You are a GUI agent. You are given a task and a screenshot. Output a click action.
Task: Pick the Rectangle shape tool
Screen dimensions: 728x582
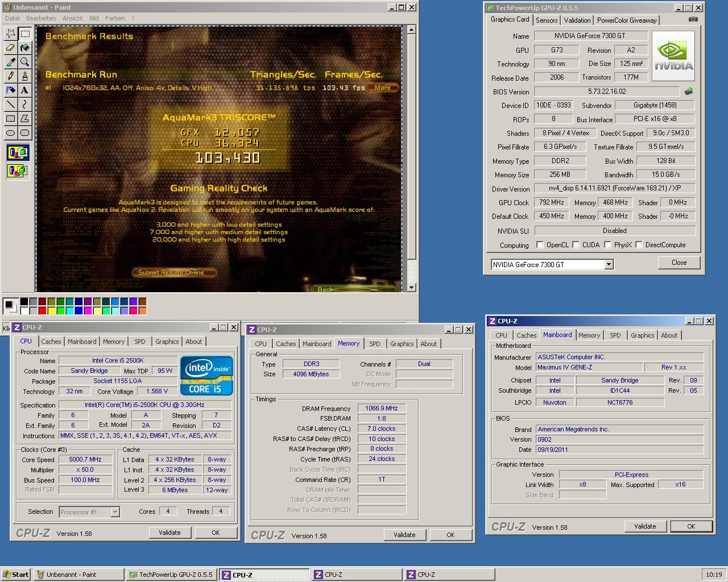pos(11,119)
